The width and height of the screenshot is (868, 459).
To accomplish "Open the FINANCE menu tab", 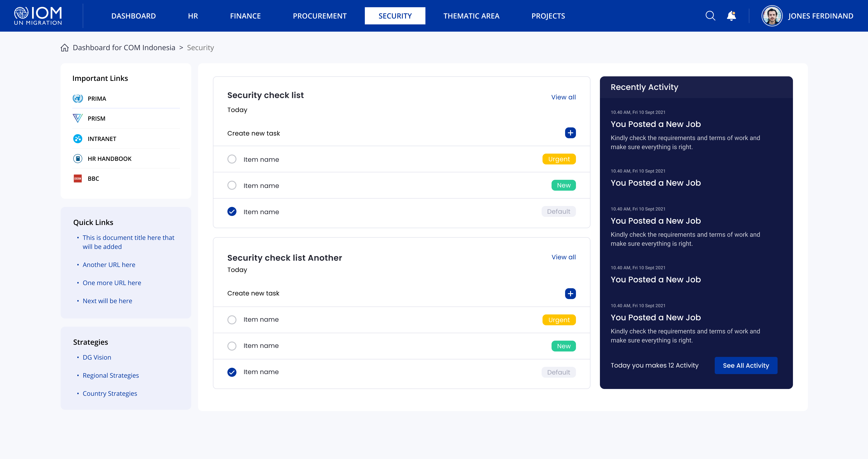I will pos(245,16).
